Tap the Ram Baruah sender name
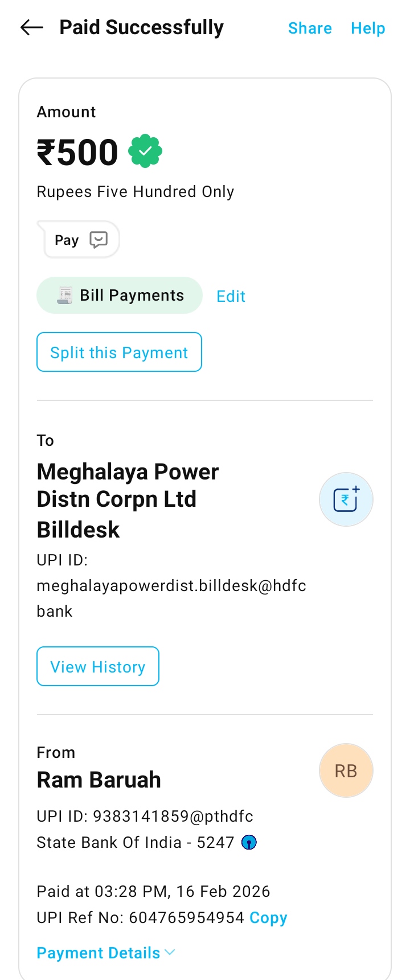 pos(99,780)
